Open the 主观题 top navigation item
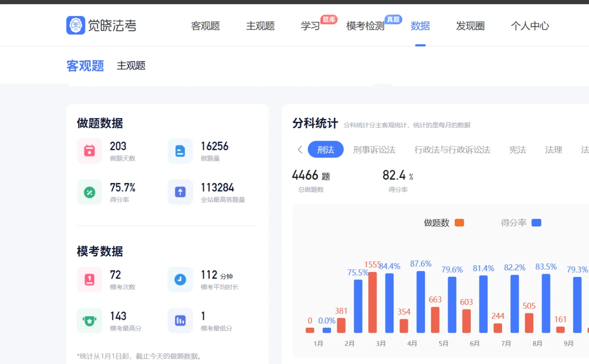 click(x=260, y=26)
